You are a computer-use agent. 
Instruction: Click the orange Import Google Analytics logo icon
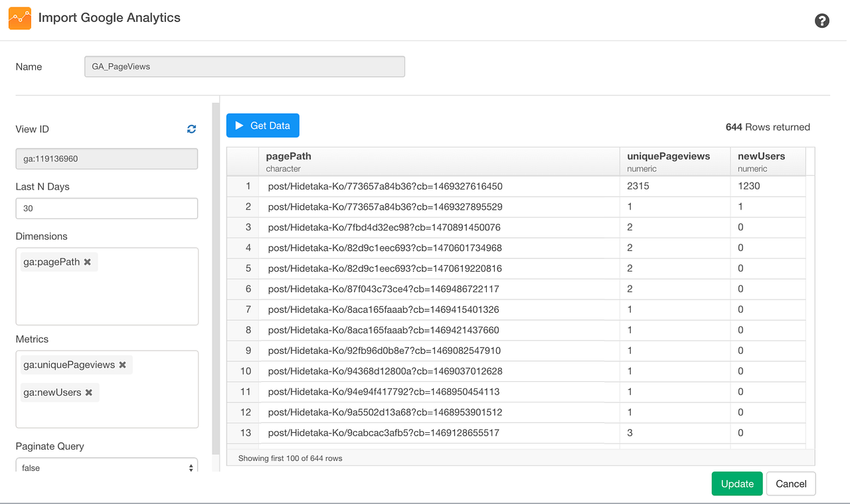point(19,18)
